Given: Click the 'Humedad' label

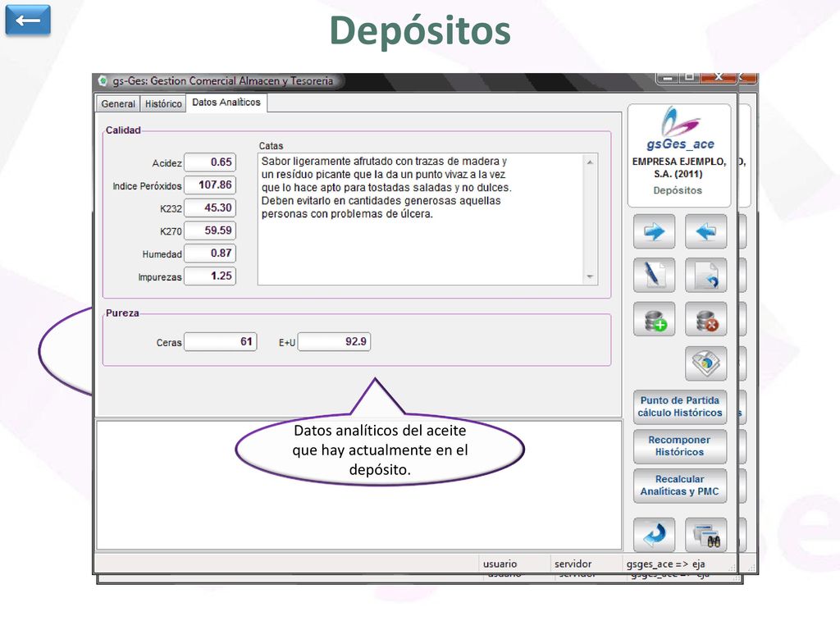Looking at the screenshot, I should [162, 254].
